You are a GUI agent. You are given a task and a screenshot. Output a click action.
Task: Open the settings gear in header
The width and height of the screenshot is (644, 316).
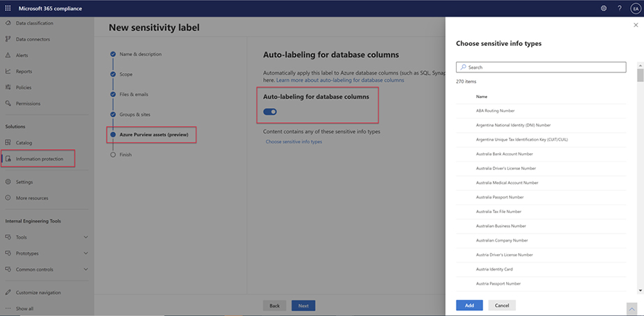click(x=604, y=8)
